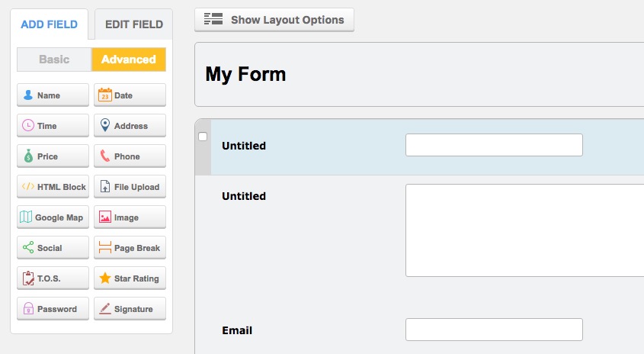Add a Name field to the form

coord(53,95)
